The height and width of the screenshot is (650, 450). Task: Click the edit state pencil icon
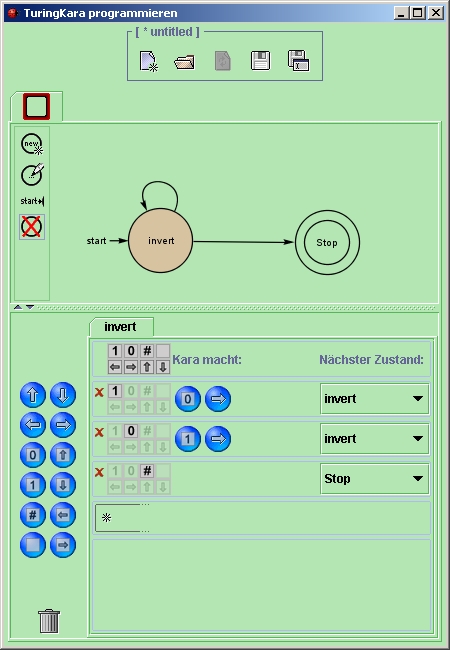[32, 175]
